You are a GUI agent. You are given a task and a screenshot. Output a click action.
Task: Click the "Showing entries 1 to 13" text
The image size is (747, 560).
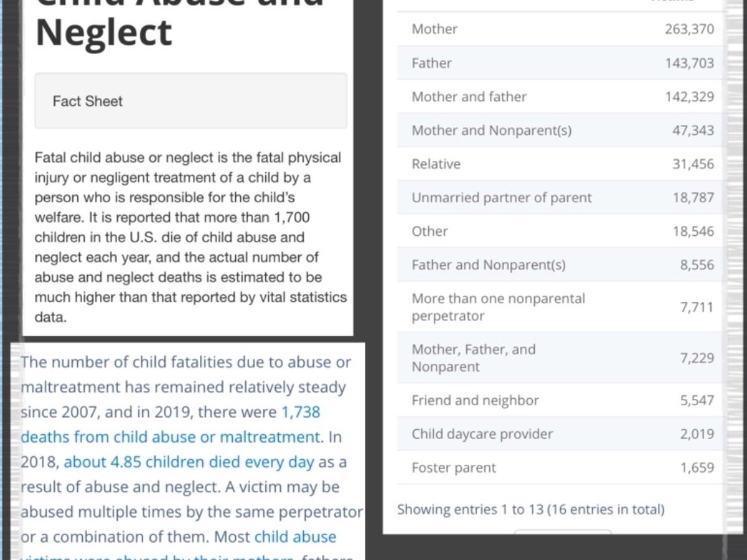tap(531, 510)
